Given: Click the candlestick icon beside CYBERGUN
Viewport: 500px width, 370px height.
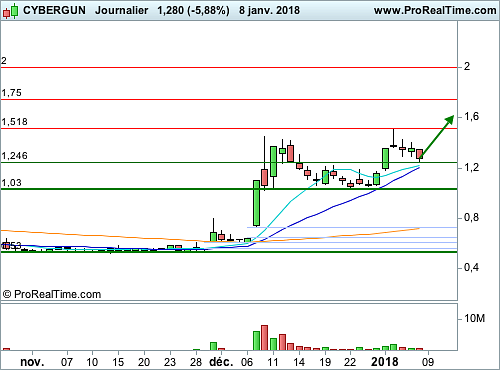Looking at the screenshot, I should (x=10, y=11).
